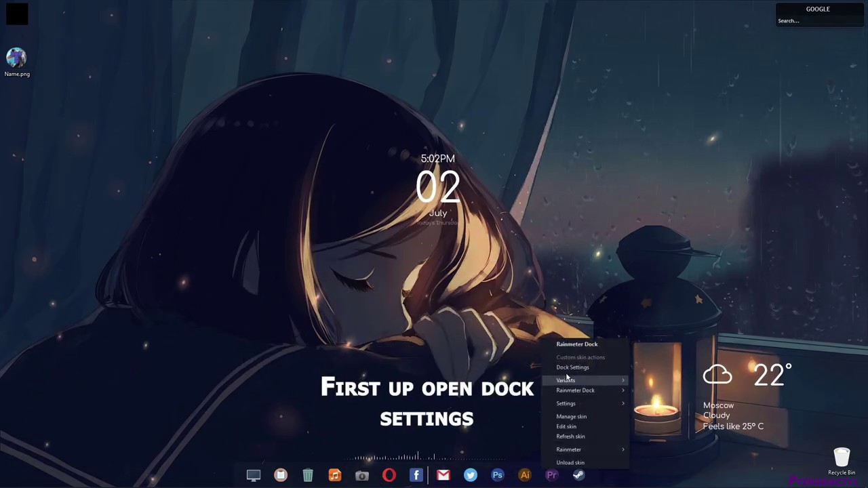Open Facebook shortcut in the dock

point(416,475)
